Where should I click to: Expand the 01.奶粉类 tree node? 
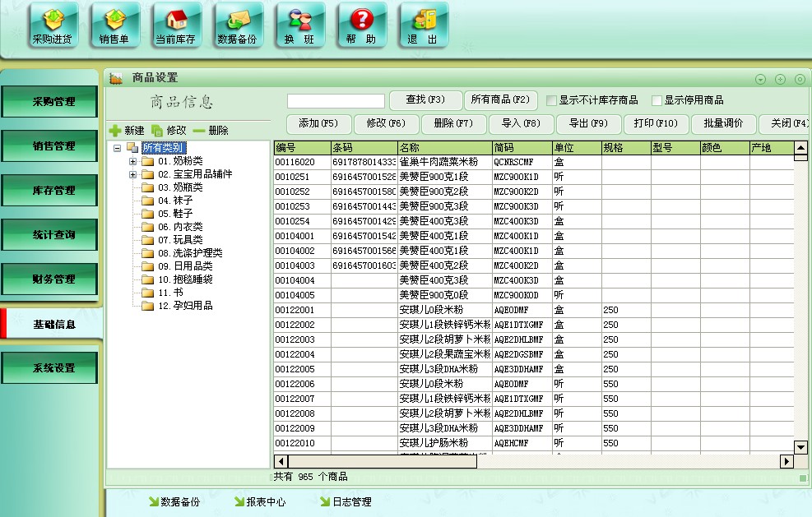pyautogui.click(x=132, y=161)
